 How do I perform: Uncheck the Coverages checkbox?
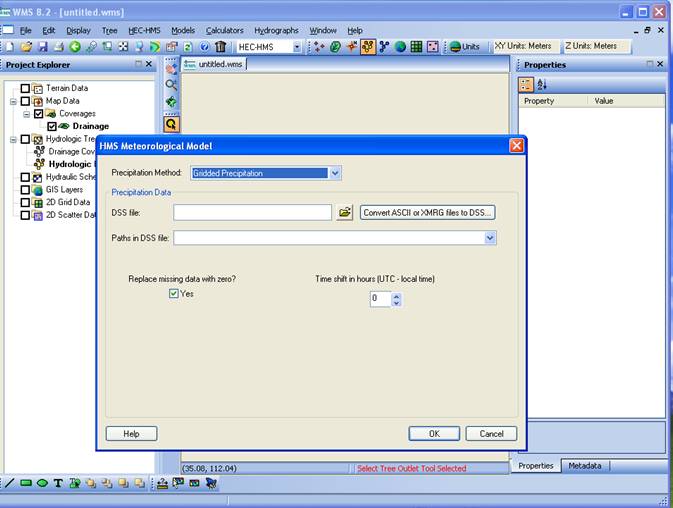[39, 114]
